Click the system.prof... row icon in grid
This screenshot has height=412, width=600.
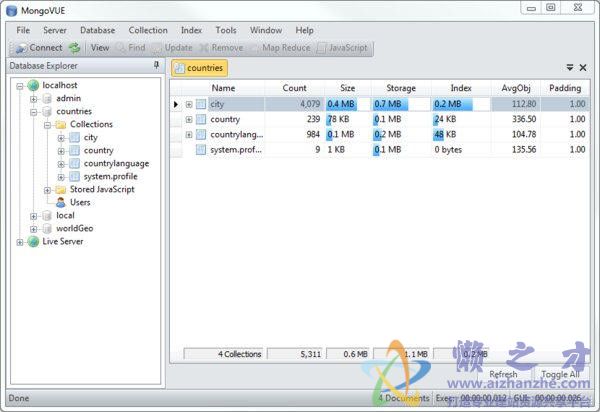[x=201, y=150]
